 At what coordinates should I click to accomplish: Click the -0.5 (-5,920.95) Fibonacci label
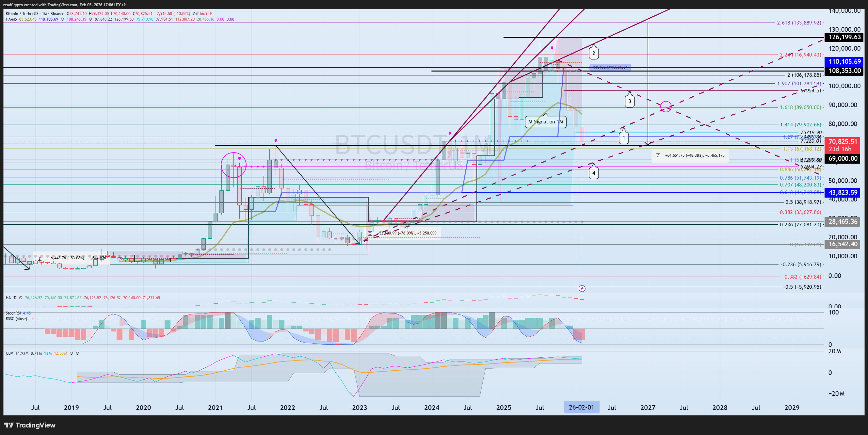tap(802, 287)
